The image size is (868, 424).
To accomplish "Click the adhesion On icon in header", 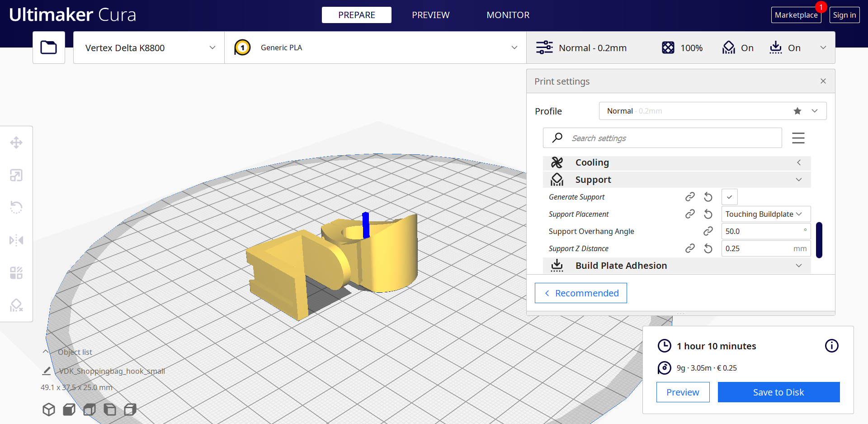I will click(776, 48).
